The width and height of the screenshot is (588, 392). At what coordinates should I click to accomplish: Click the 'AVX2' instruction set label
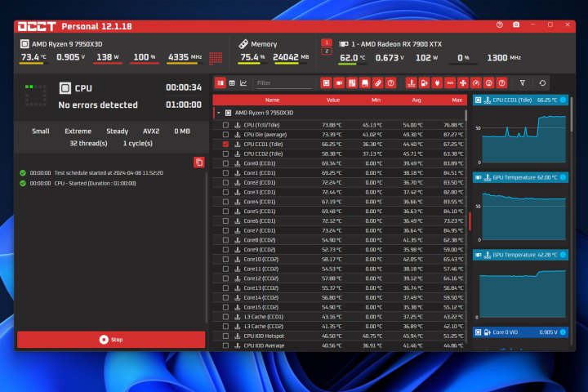151,131
